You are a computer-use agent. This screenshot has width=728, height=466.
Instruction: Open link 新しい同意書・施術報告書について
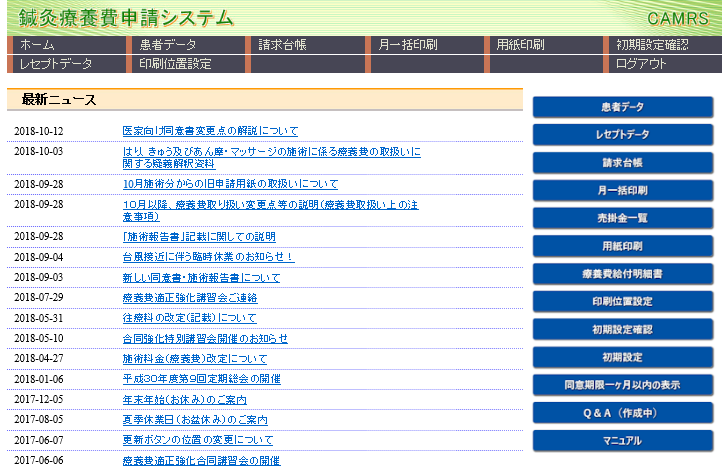coord(202,278)
